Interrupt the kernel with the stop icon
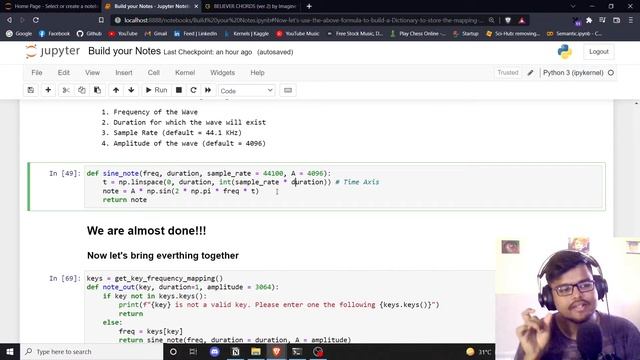The image size is (640, 360). pos(179,90)
